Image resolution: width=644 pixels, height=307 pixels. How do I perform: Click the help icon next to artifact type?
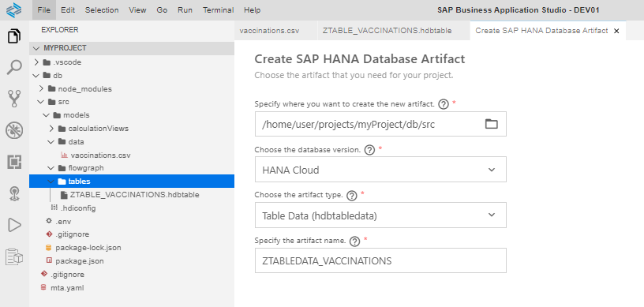click(351, 196)
